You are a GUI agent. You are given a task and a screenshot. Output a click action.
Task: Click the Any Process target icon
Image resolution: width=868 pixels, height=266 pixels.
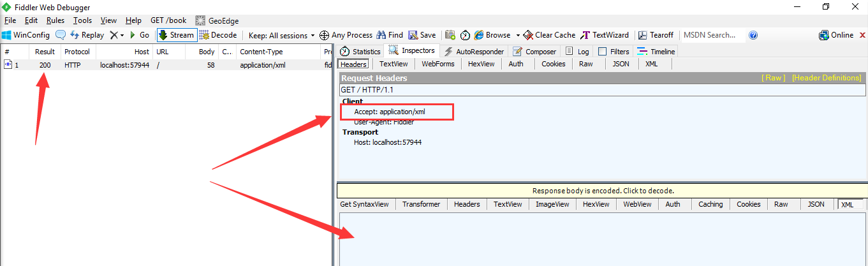pos(324,35)
